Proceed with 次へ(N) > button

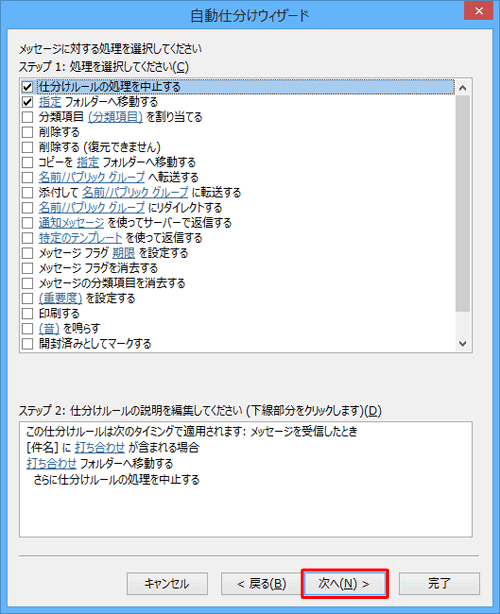[345, 583]
